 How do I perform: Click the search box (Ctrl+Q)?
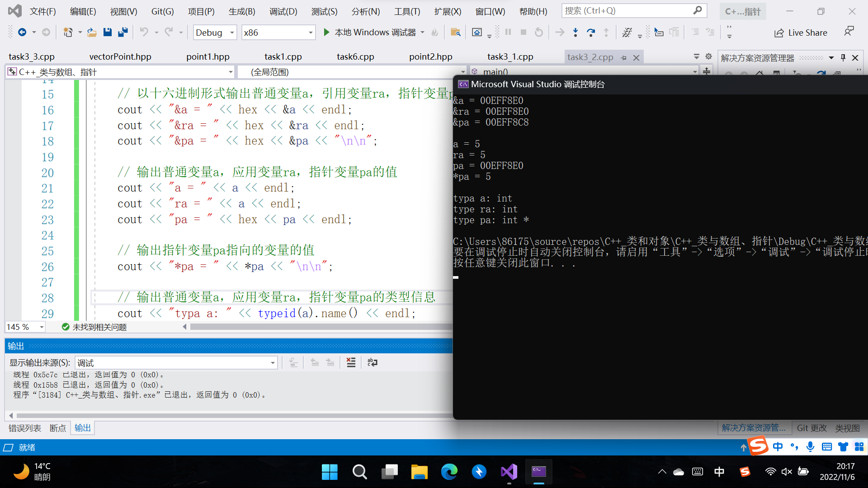click(628, 10)
